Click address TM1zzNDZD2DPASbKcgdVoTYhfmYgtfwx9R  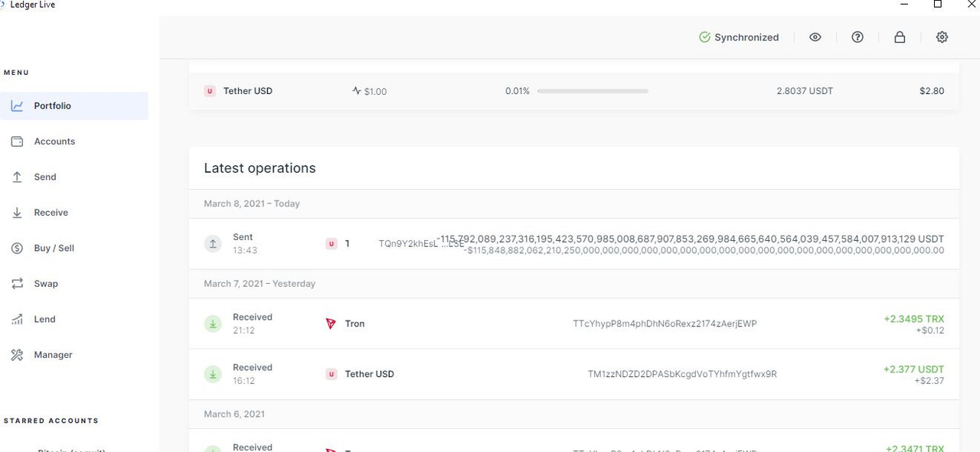[x=682, y=374]
